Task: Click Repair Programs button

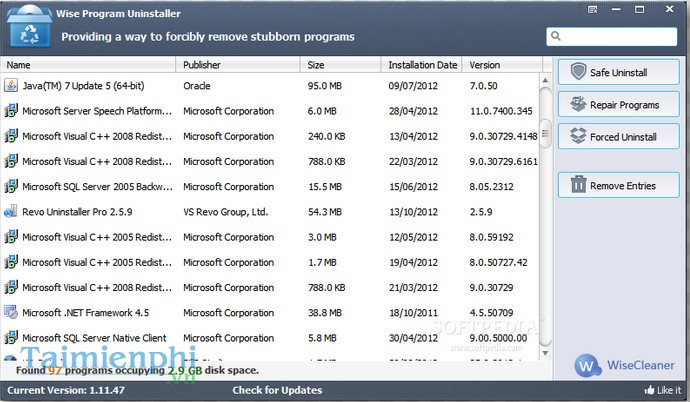Action: [618, 105]
